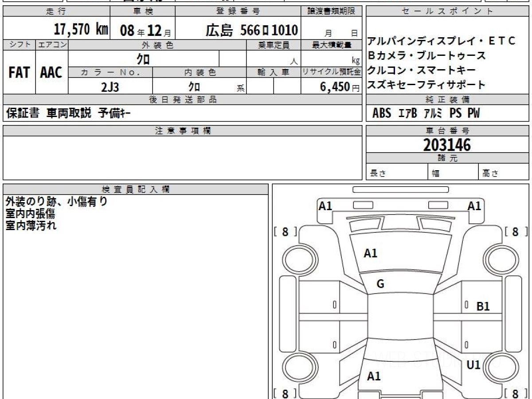Select the interior color value クロ
This screenshot has width=532, height=399.
(x=194, y=86)
